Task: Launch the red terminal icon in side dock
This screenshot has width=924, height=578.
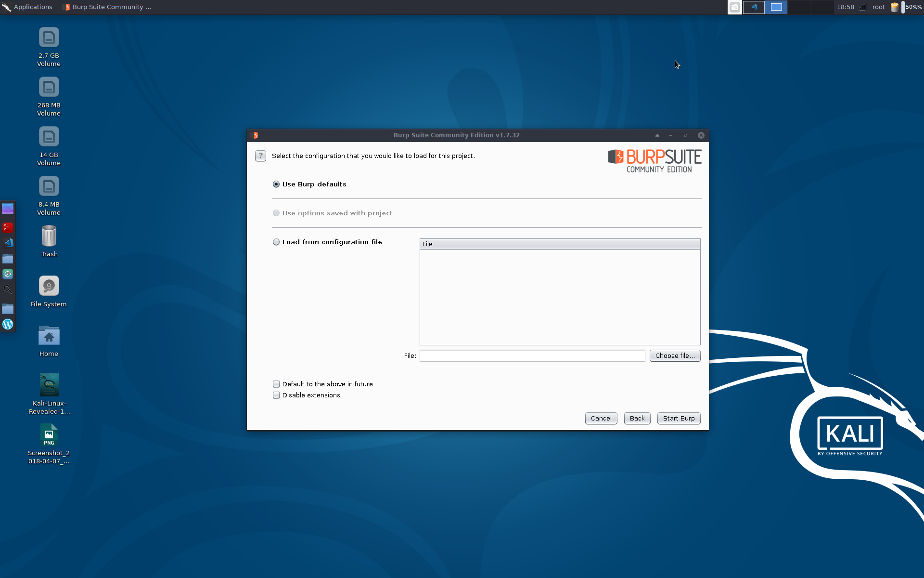Action: 8,227
